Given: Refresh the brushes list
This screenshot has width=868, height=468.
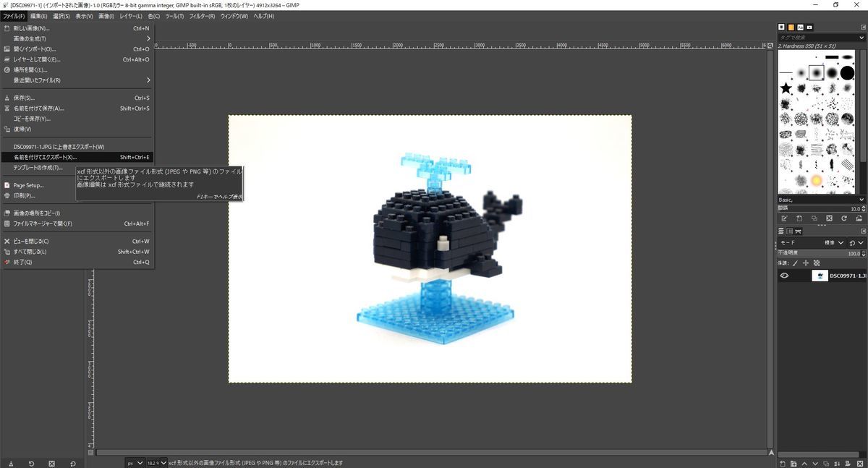Looking at the screenshot, I should [843, 218].
